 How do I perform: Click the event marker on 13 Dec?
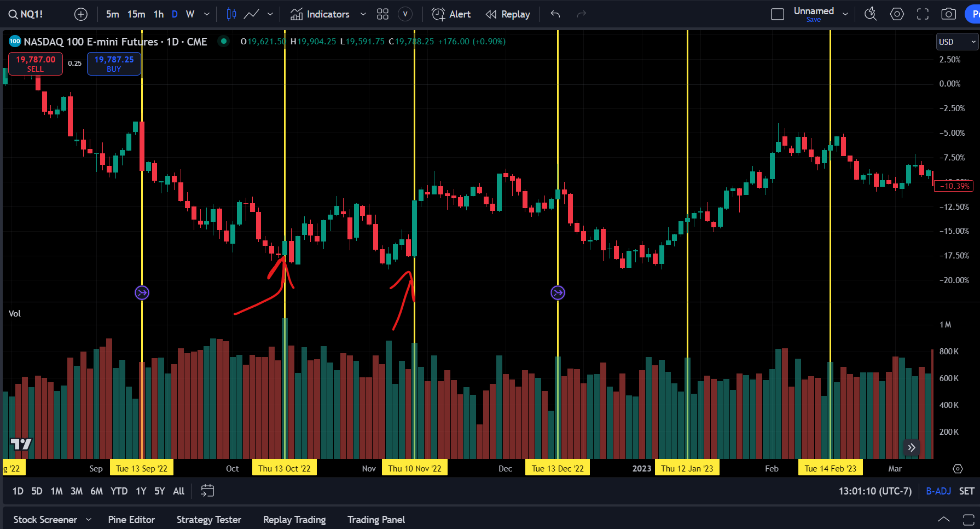click(x=558, y=293)
